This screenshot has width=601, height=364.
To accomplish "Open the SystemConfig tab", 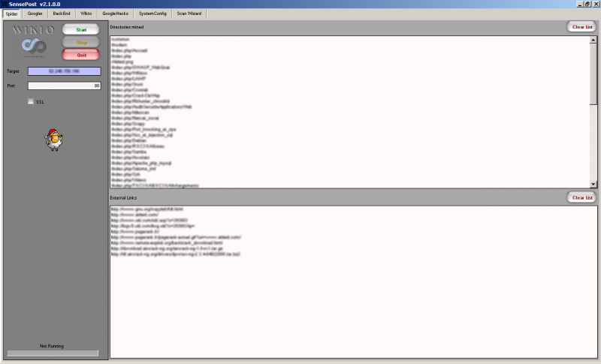I will tap(152, 14).
